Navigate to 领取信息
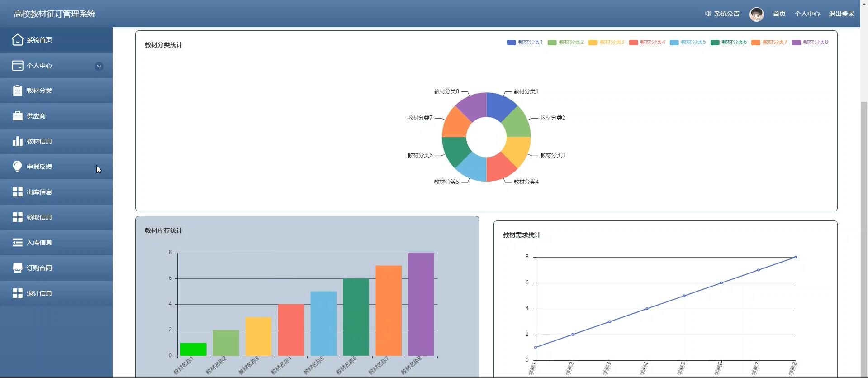This screenshot has width=868, height=378. coord(56,217)
